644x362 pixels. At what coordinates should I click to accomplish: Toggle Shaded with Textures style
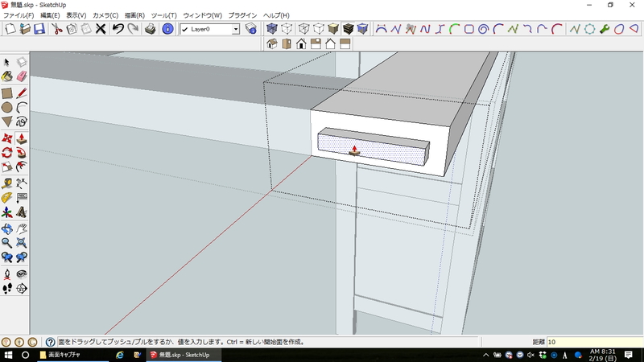tap(348, 29)
